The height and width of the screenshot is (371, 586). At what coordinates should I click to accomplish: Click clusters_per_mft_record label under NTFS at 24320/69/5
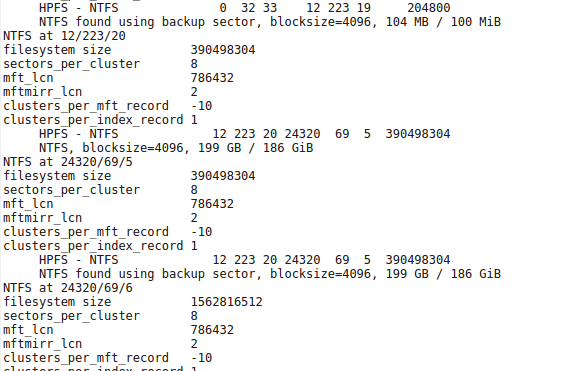click(86, 232)
